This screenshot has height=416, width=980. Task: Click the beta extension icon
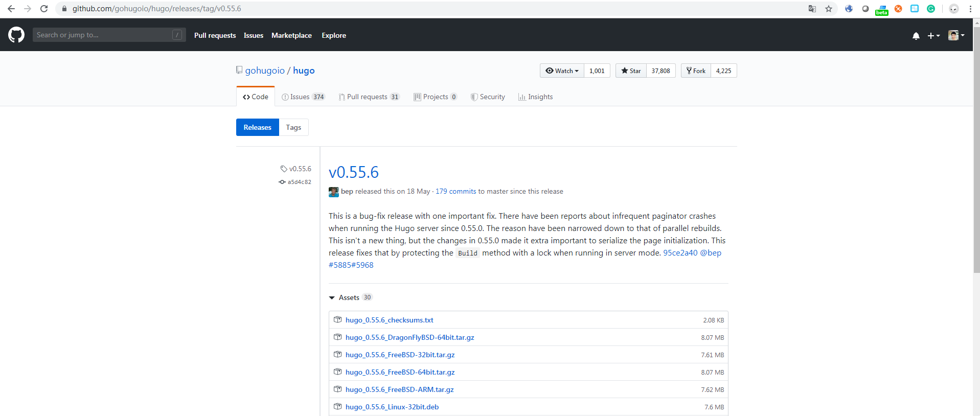[x=882, y=10]
